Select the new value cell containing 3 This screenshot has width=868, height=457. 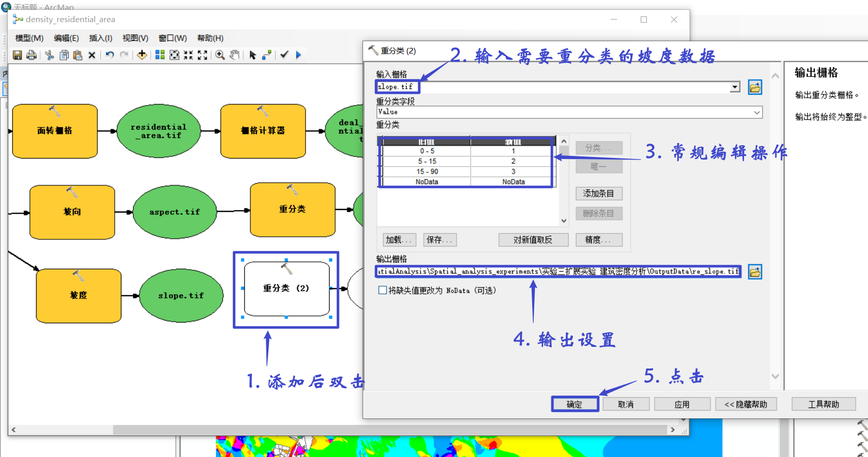(512, 171)
